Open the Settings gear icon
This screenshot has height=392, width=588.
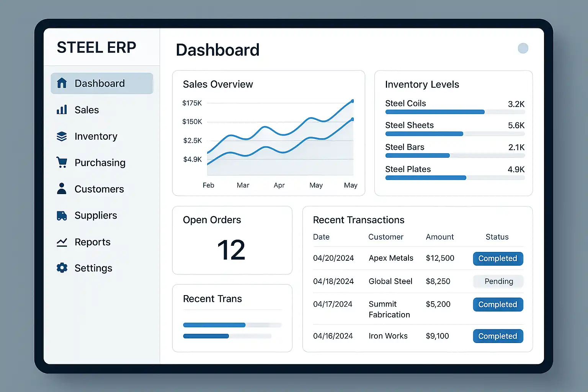click(x=62, y=268)
